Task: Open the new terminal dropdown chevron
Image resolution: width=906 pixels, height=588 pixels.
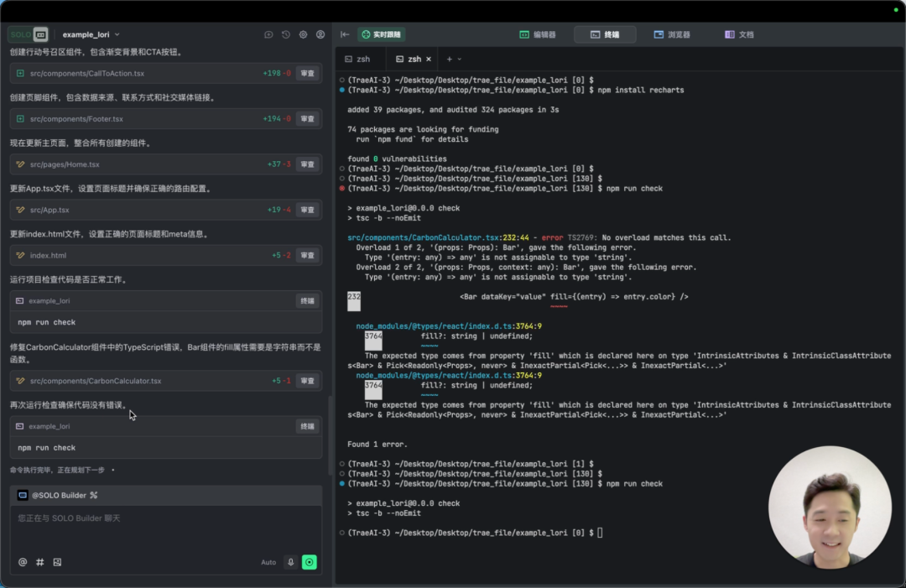Action: (460, 60)
